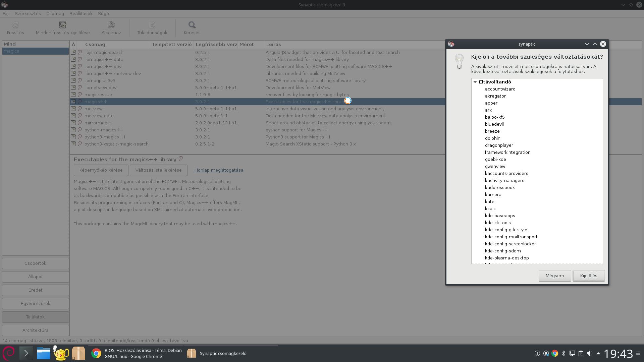Click Minden frissítés kijelölése toolbar icon
644x362 pixels.
(63, 25)
